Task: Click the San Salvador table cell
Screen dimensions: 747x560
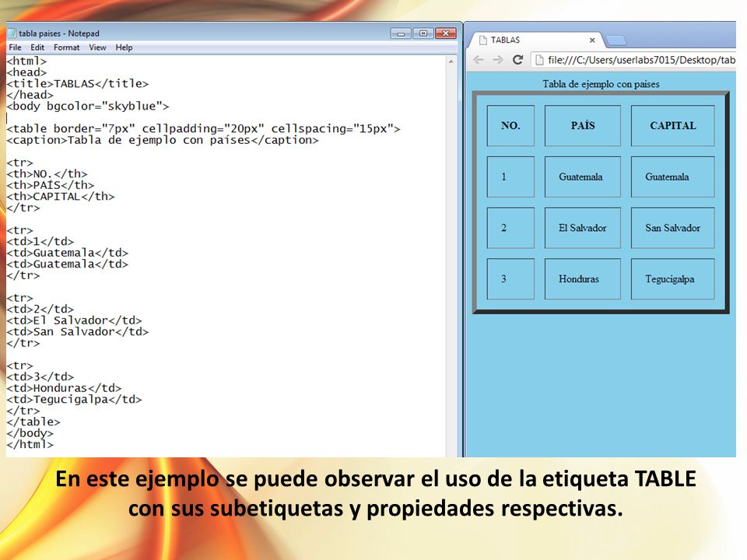Action: [x=672, y=228]
